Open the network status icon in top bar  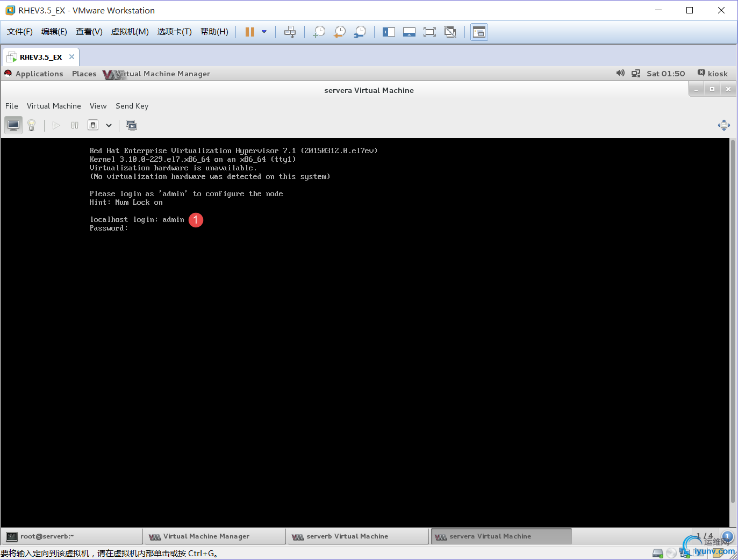coord(636,73)
